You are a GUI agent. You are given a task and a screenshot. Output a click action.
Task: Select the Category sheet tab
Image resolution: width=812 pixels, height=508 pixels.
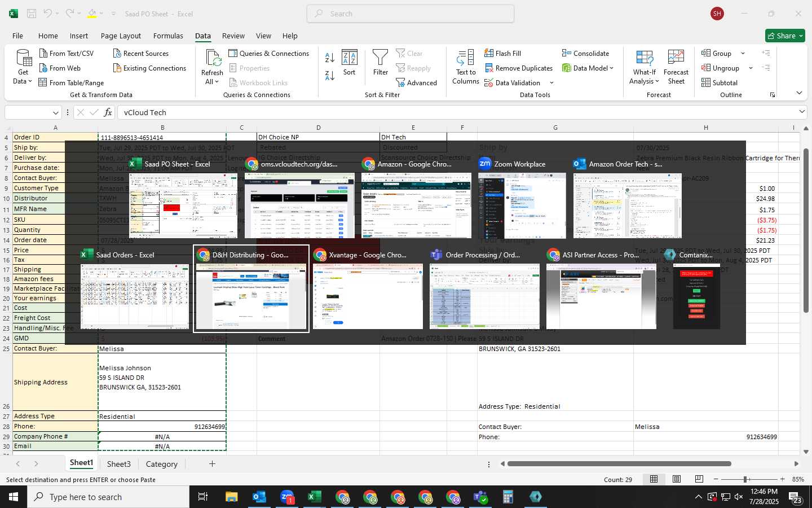[161, 464]
